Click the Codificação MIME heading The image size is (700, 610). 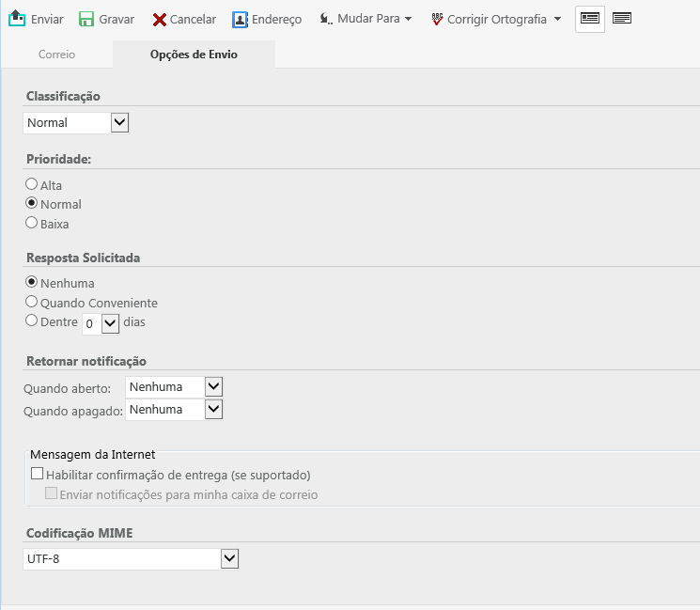(x=80, y=533)
